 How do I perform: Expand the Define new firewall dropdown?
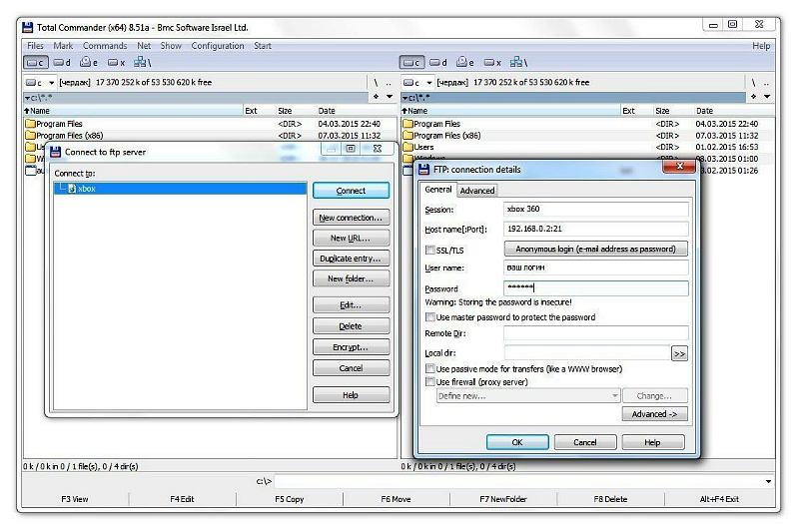(614, 396)
